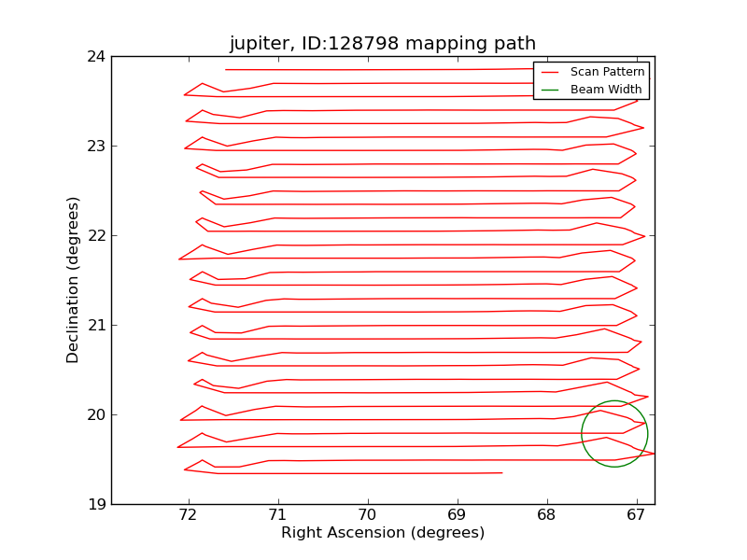747x560 pixels.
Task: Click y-axis tick label 20
Action: coord(96,414)
